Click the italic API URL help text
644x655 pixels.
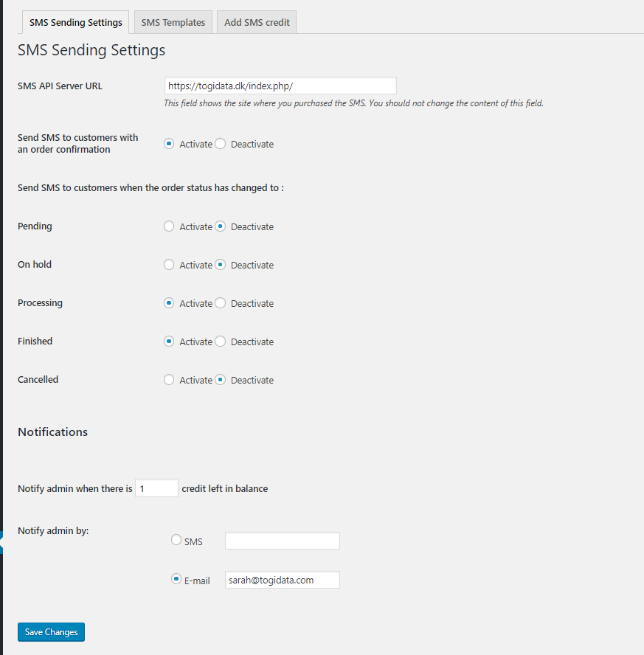coord(353,103)
